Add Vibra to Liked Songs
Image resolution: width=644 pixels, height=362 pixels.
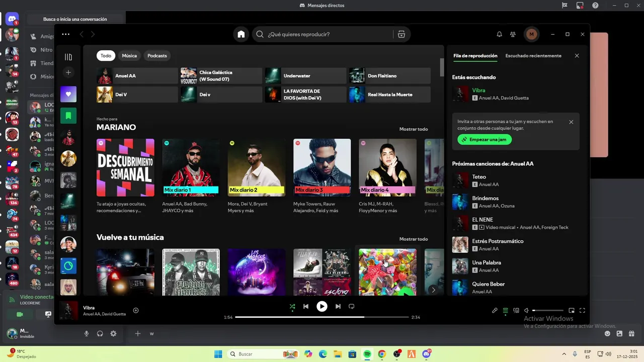tap(136, 310)
